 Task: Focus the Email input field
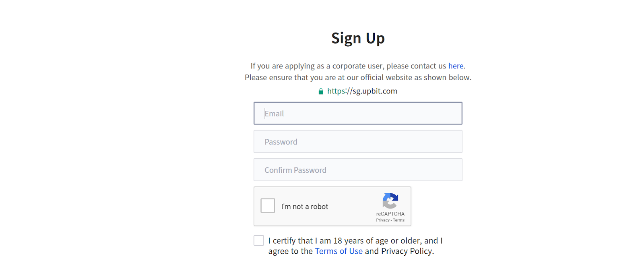click(x=358, y=113)
